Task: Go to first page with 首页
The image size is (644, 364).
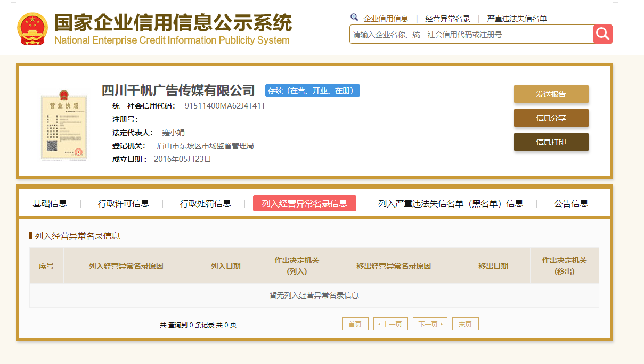Action: pos(355,324)
